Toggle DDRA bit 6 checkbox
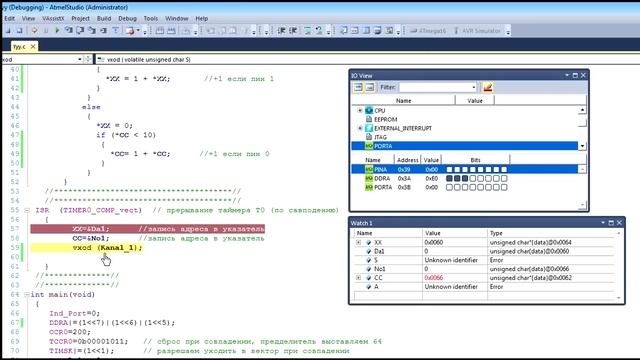The image size is (640, 360). pos(457,178)
